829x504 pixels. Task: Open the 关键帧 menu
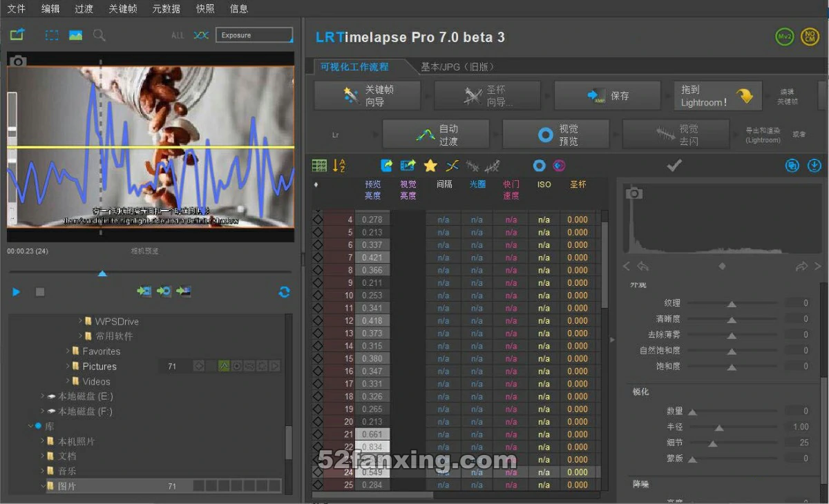pos(123,8)
